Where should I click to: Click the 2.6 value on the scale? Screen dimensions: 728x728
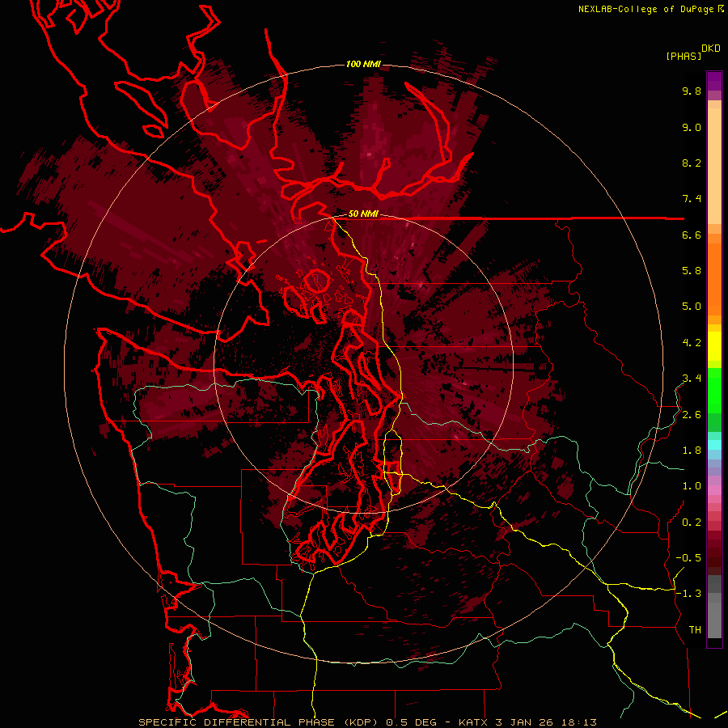tap(692, 415)
